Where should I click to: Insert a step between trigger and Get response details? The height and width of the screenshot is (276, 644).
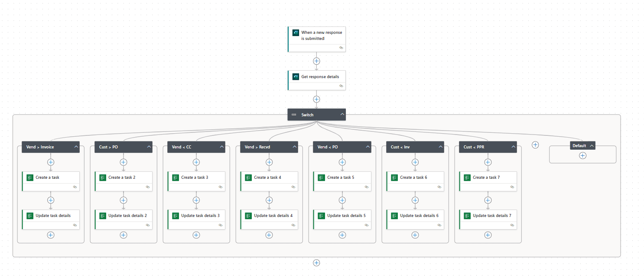click(x=317, y=61)
